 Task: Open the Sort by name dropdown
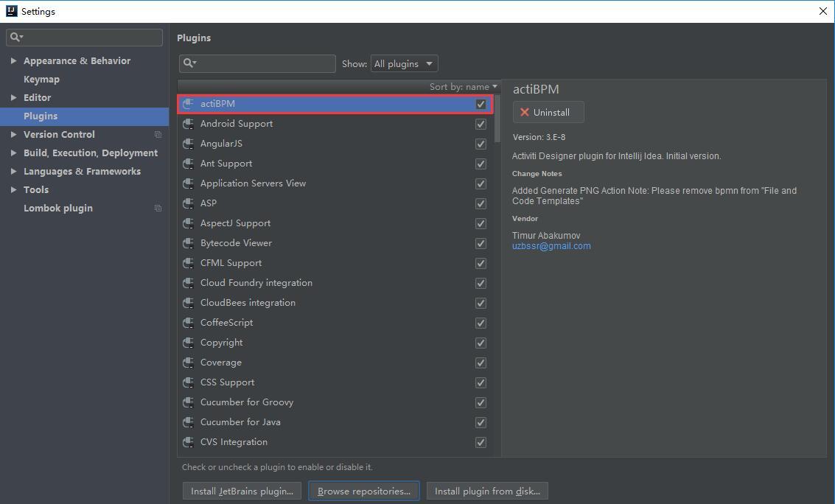[464, 86]
